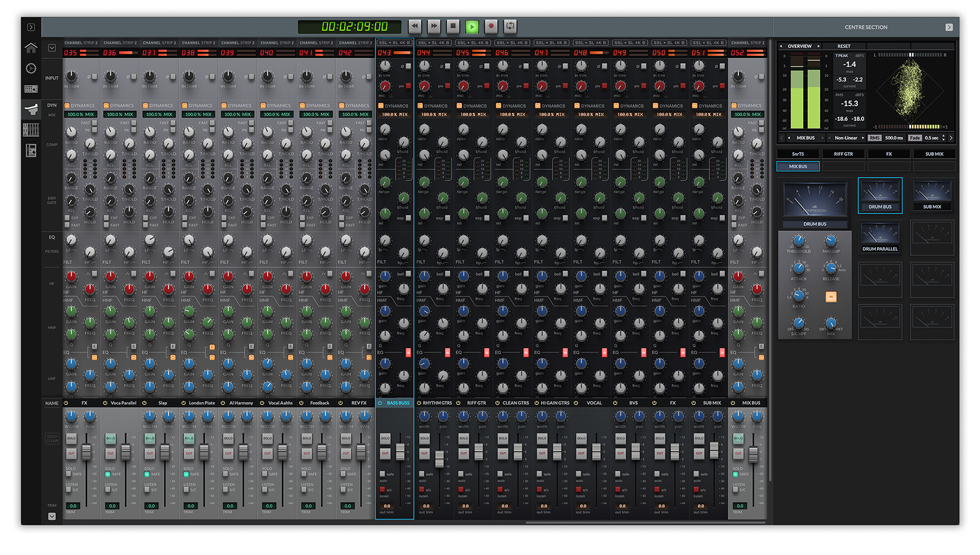
Task: Toggle Dynamics bypass icon on channel 035
Action: 67,105
